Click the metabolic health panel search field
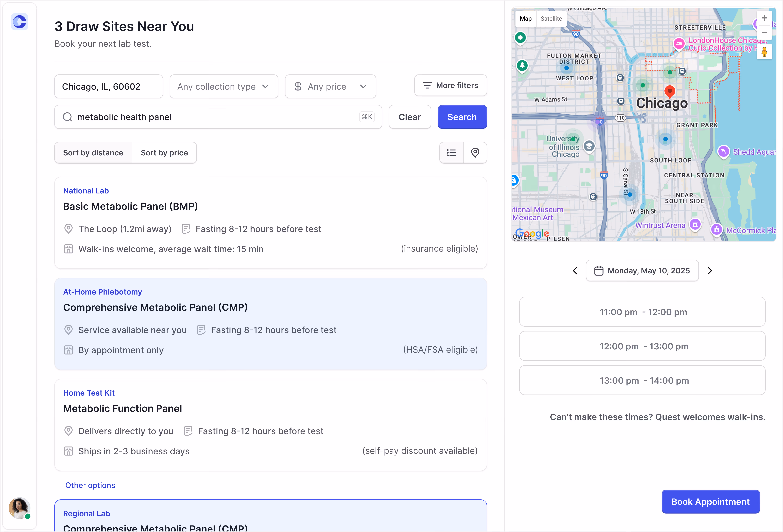The width and height of the screenshot is (783, 532). click(218, 117)
